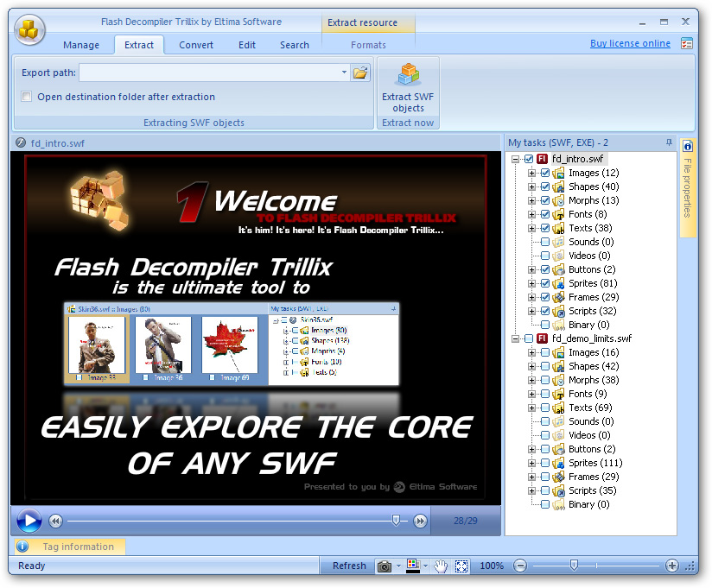Click the zoom slider handle

[x=574, y=566]
